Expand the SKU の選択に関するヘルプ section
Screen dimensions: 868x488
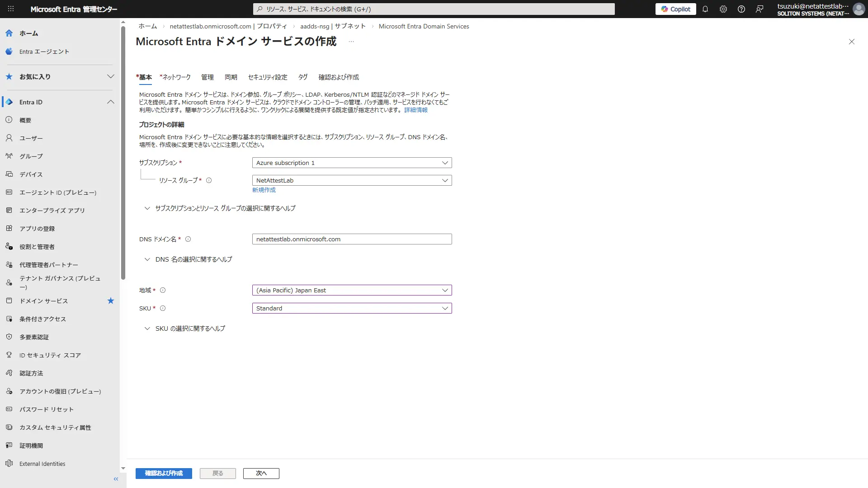189,328
